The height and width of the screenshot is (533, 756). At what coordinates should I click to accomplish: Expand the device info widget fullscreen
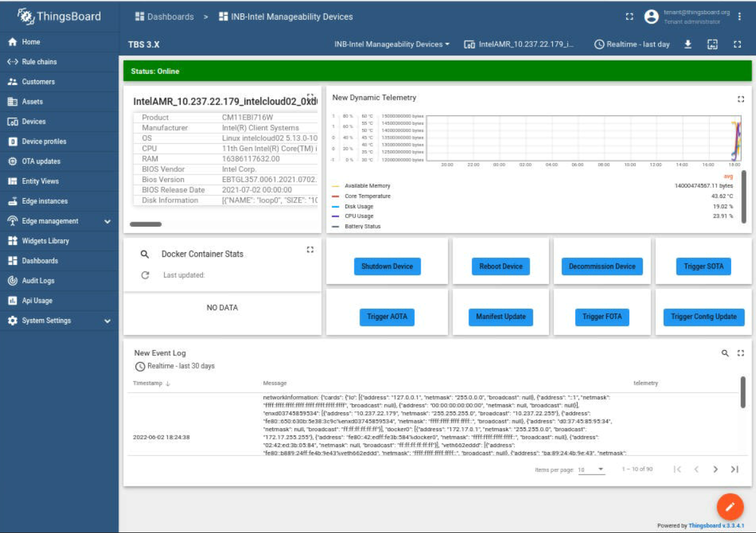(311, 96)
